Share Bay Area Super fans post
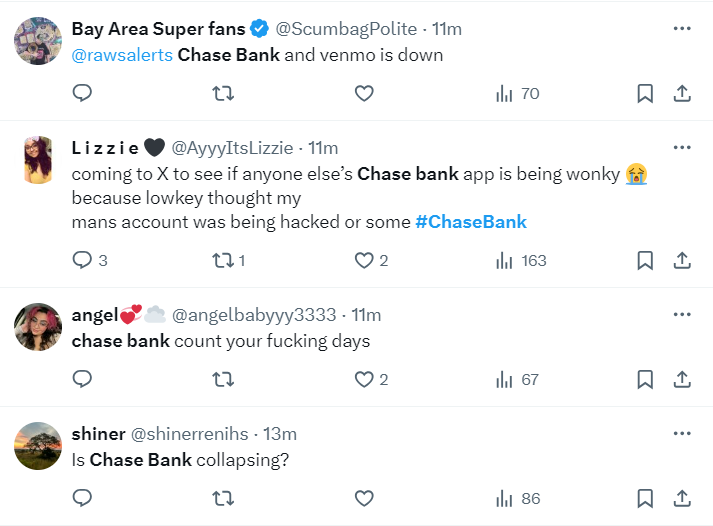This screenshot has height=526, width=713. (682, 93)
